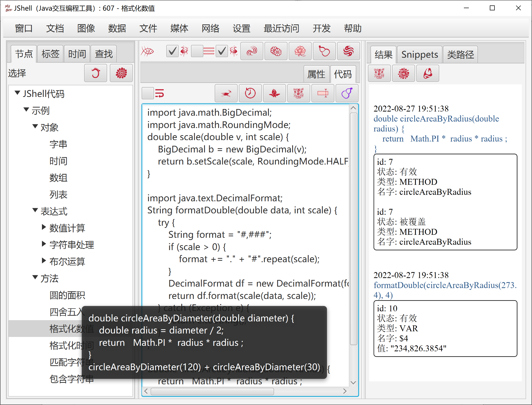The width and height of the screenshot is (532, 405).
Task: Click the code line 'import java.text.DecimalFormat;'
Action: 215,198
